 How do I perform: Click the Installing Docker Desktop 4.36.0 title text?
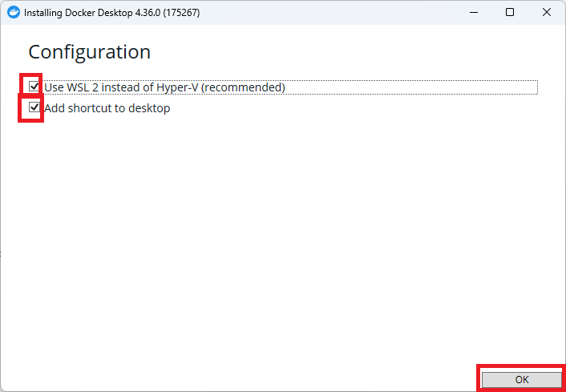click(x=112, y=13)
